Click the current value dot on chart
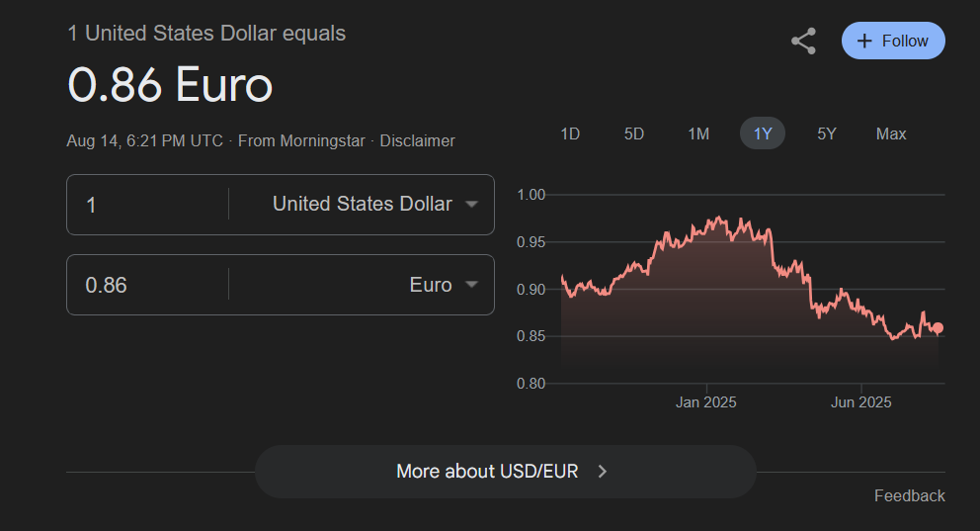Viewport: 980px width, 531px height. pyautogui.click(x=938, y=327)
